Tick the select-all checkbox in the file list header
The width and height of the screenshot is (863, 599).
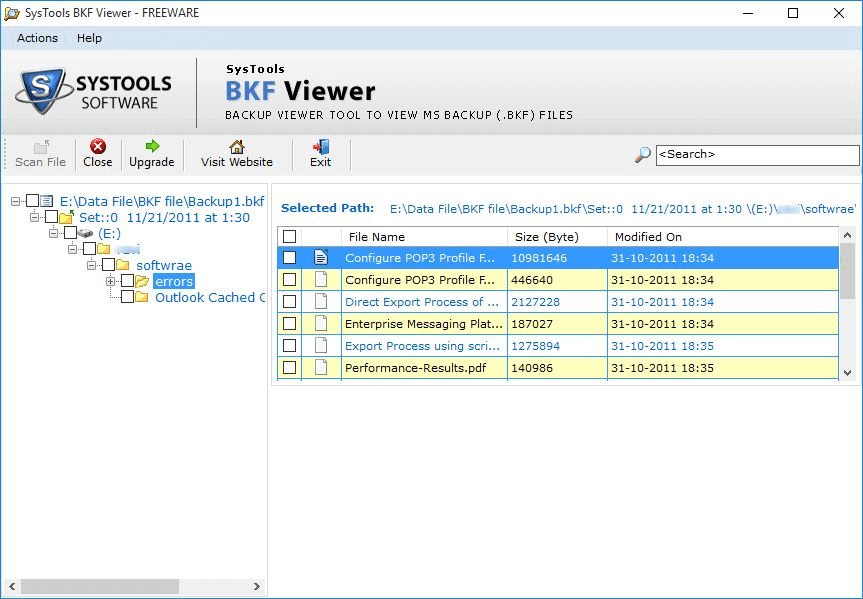[290, 237]
